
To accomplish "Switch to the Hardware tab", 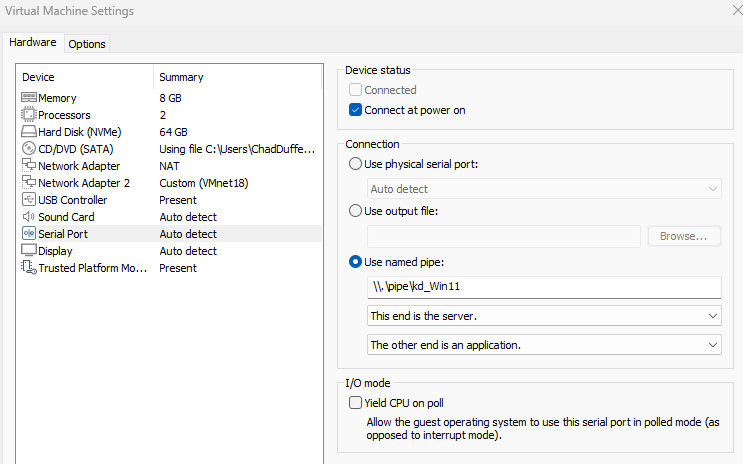I will coord(33,43).
